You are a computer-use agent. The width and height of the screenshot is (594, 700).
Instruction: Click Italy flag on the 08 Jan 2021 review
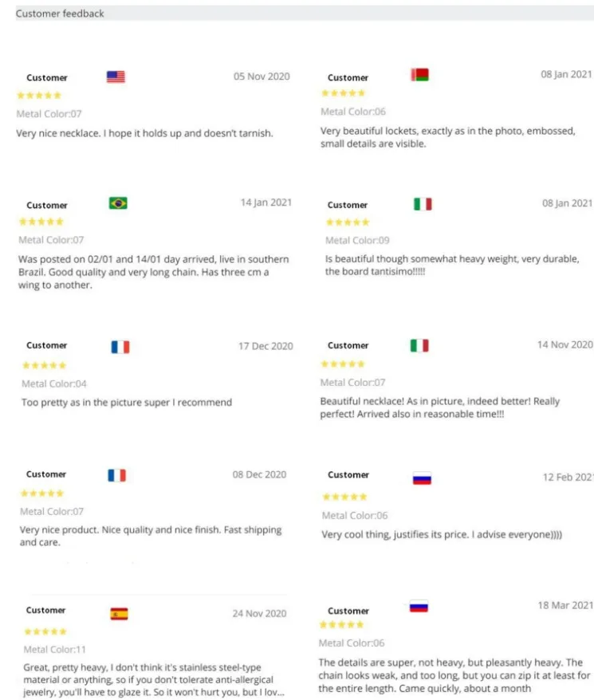(423, 204)
